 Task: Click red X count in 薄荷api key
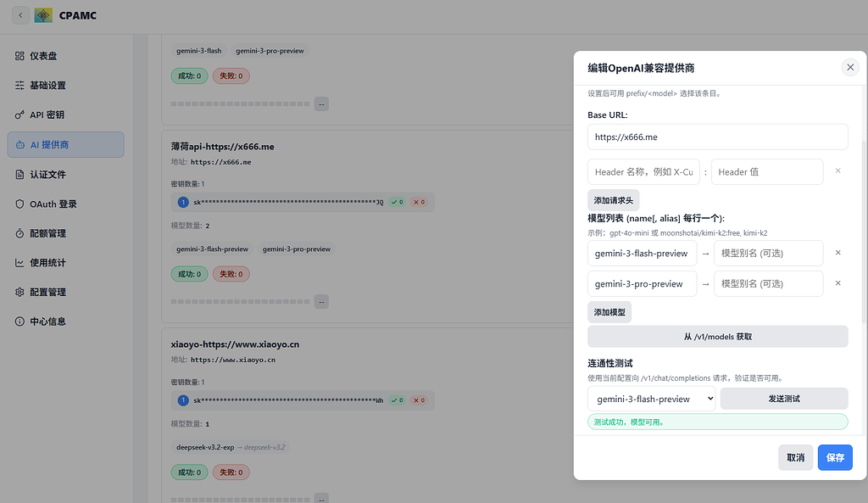[419, 202]
